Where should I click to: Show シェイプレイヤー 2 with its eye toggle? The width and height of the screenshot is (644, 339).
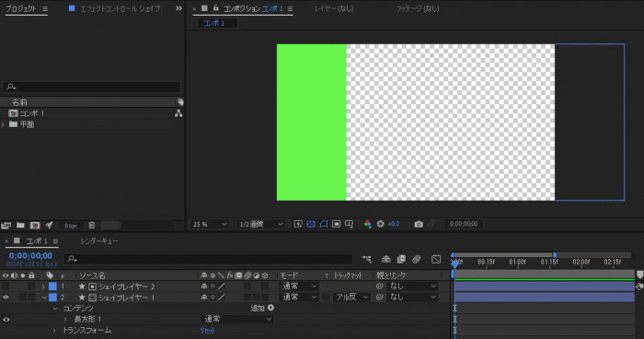point(6,286)
